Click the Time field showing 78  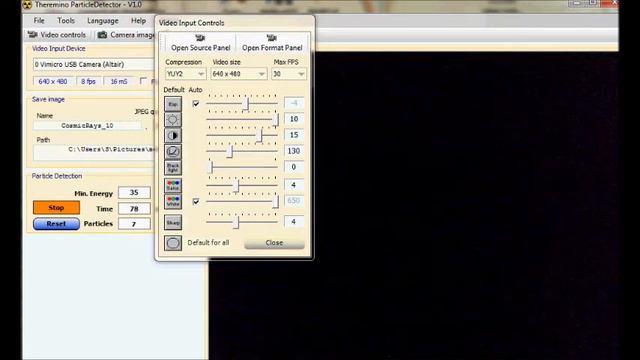click(x=134, y=209)
